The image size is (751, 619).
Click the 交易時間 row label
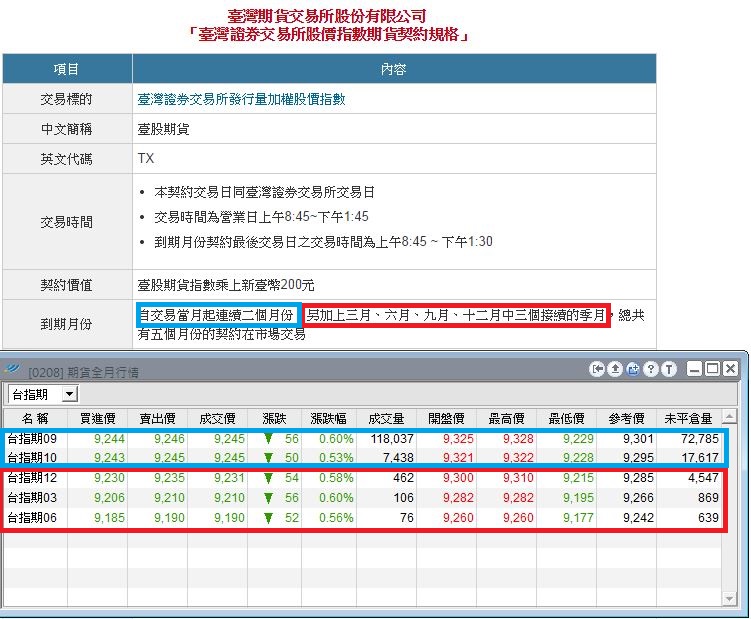tap(66, 222)
